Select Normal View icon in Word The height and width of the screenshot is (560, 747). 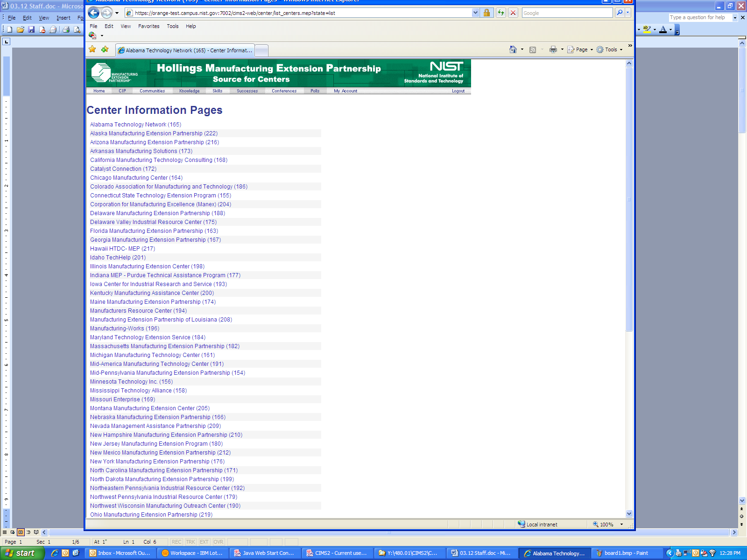[5, 532]
